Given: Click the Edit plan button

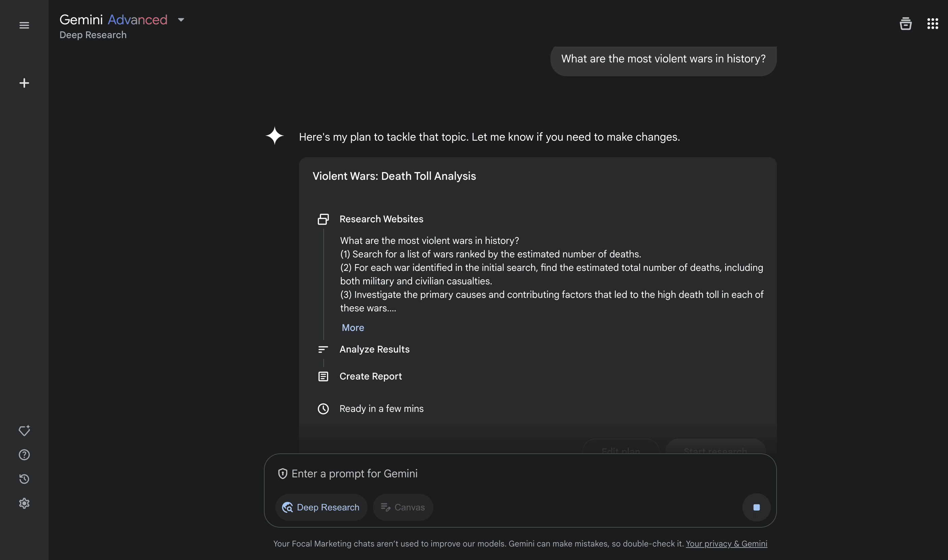Looking at the screenshot, I should [621, 449].
